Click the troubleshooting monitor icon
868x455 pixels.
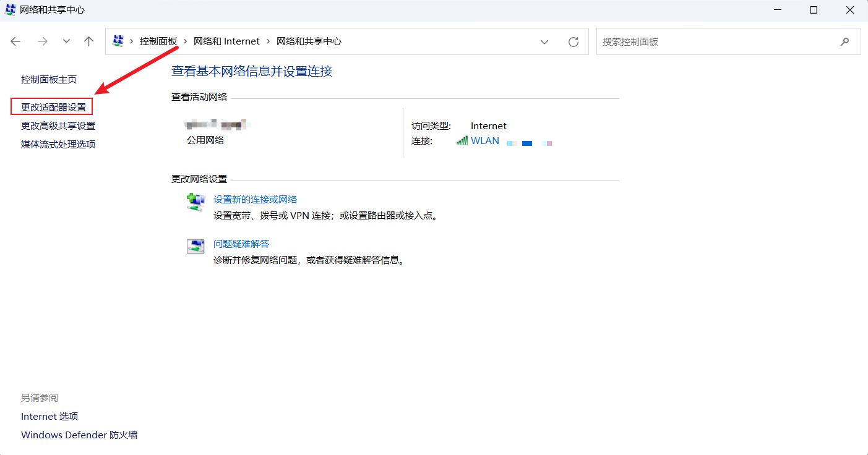click(x=196, y=246)
